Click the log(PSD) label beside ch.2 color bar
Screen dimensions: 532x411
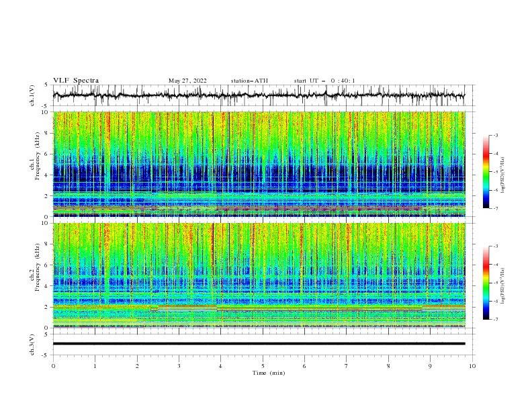502,285
